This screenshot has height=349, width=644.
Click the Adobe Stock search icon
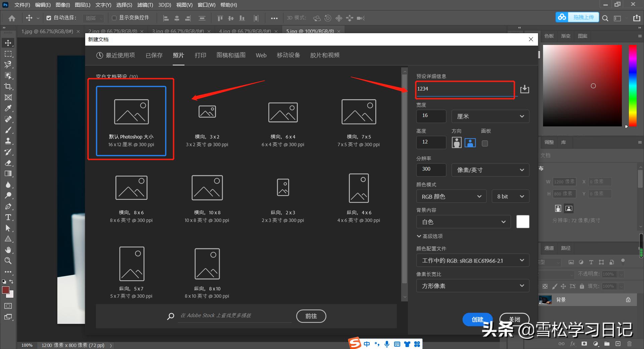[x=170, y=316]
